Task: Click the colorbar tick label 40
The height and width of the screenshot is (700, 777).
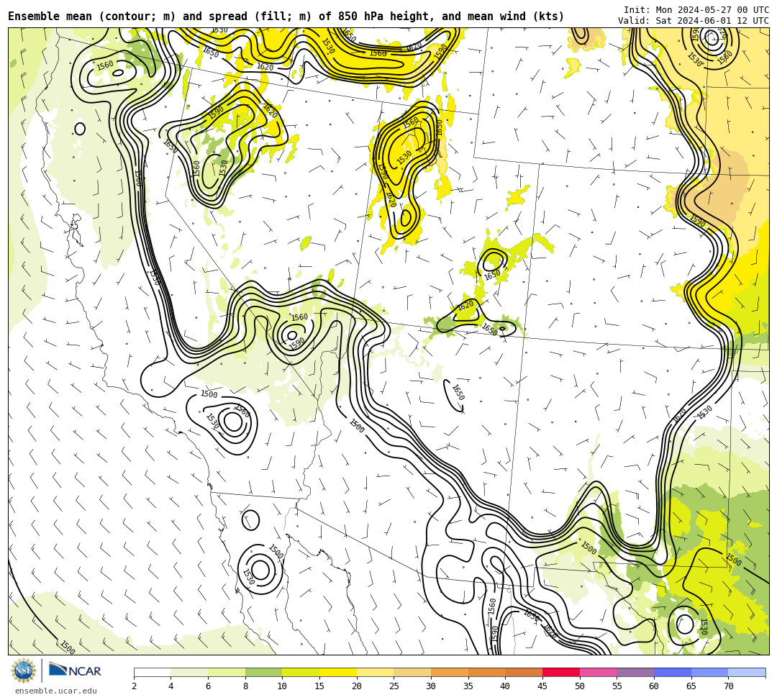Action: coord(506,686)
